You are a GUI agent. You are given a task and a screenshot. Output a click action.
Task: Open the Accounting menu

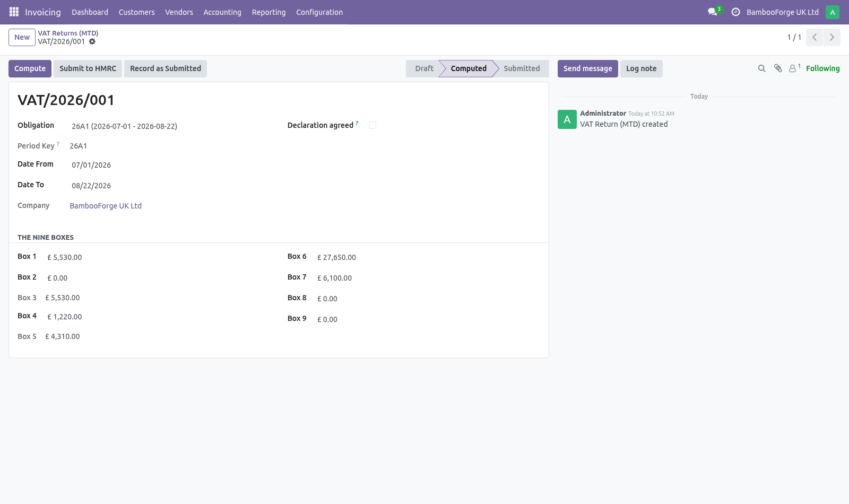click(222, 12)
